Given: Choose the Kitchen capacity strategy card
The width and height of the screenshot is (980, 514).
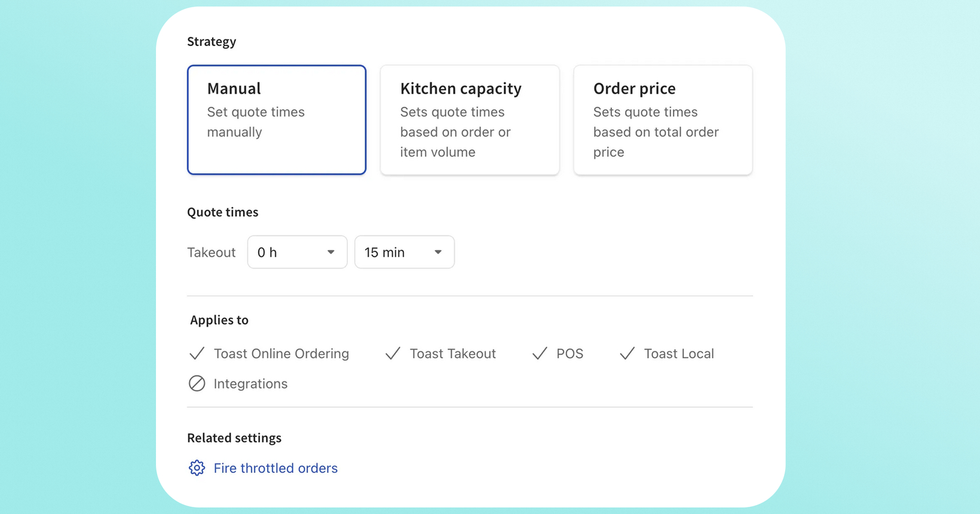Looking at the screenshot, I should [x=470, y=120].
